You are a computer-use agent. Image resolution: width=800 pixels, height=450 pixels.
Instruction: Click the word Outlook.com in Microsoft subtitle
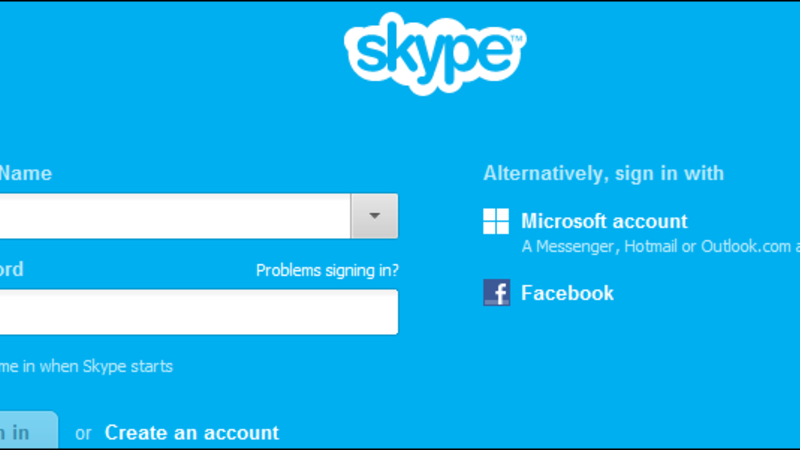pos(746,246)
